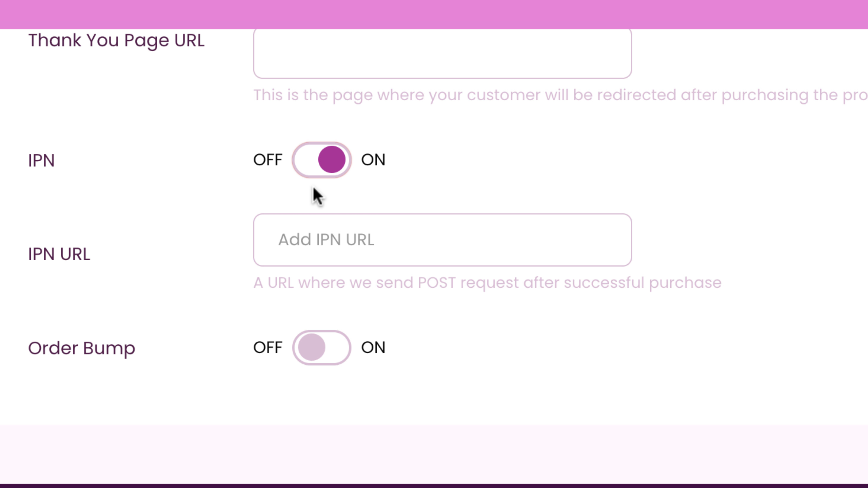
Task: Click the "IPN URL" field label
Action: coord(59,254)
